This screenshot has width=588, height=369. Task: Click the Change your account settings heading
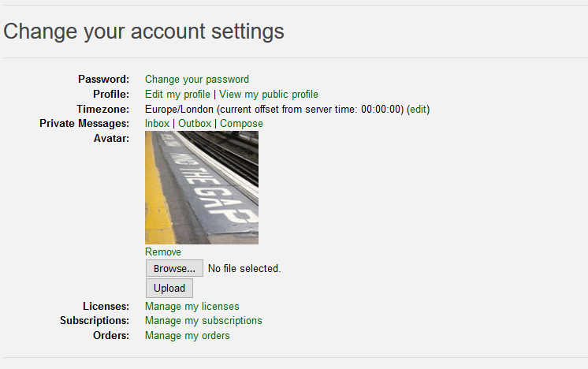coord(143,31)
